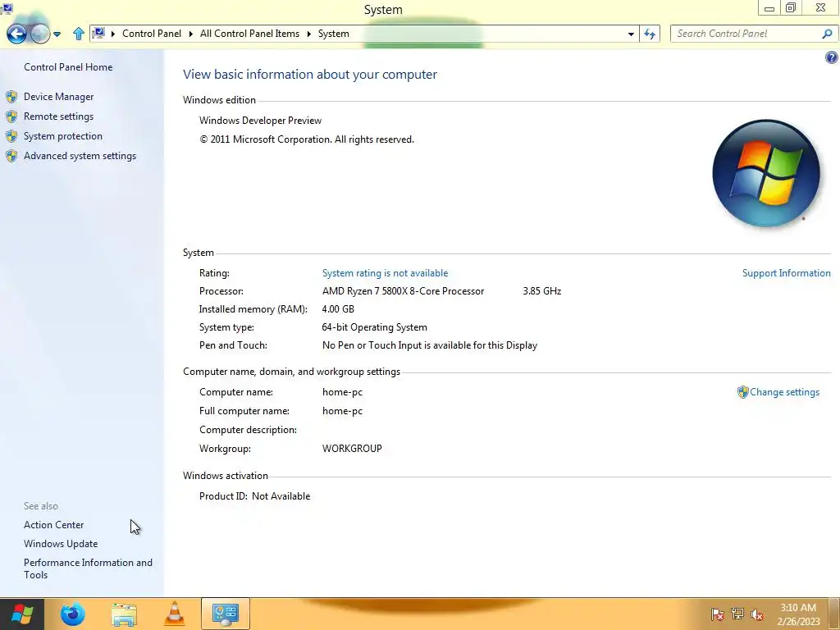Select System breadcrumb in address bar
This screenshot has height=630, width=840.
pyautogui.click(x=333, y=33)
